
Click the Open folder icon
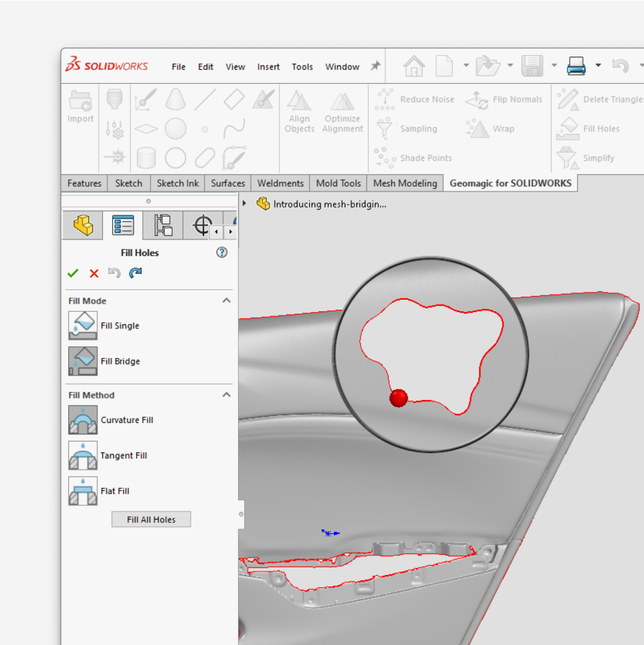pyautogui.click(x=487, y=66)
